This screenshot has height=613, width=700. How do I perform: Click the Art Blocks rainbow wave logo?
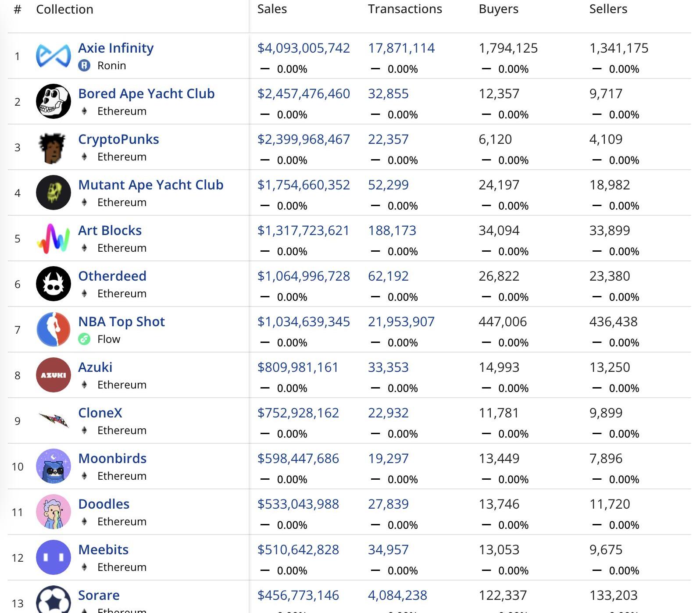click(x=53, y=239)
